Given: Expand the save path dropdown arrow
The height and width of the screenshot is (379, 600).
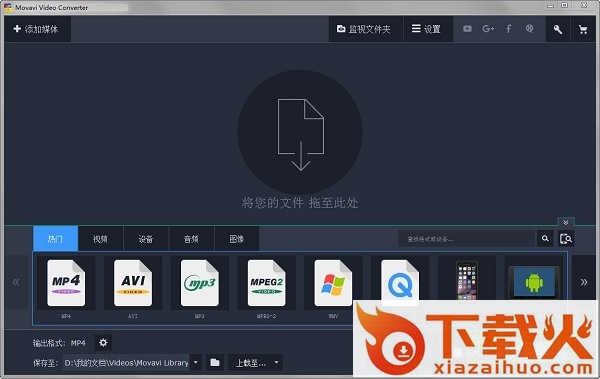Looking at the screenshot, I should [196, 362].
